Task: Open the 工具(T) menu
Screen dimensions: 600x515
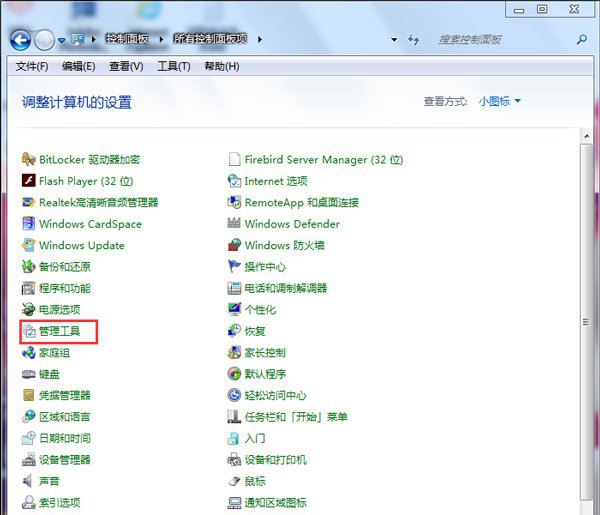Action: click(x=174, y=67)
